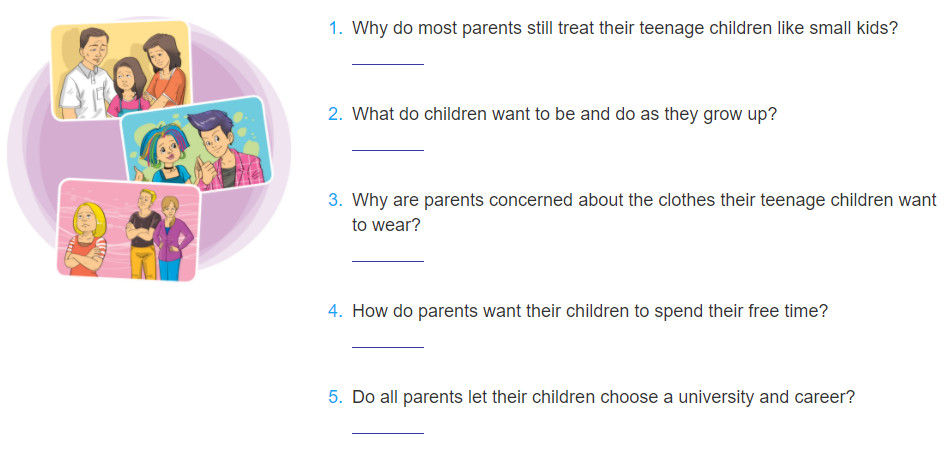Click the question about treating teenagers like small kids
The image size is (949, 452).
tap(625, 28)
